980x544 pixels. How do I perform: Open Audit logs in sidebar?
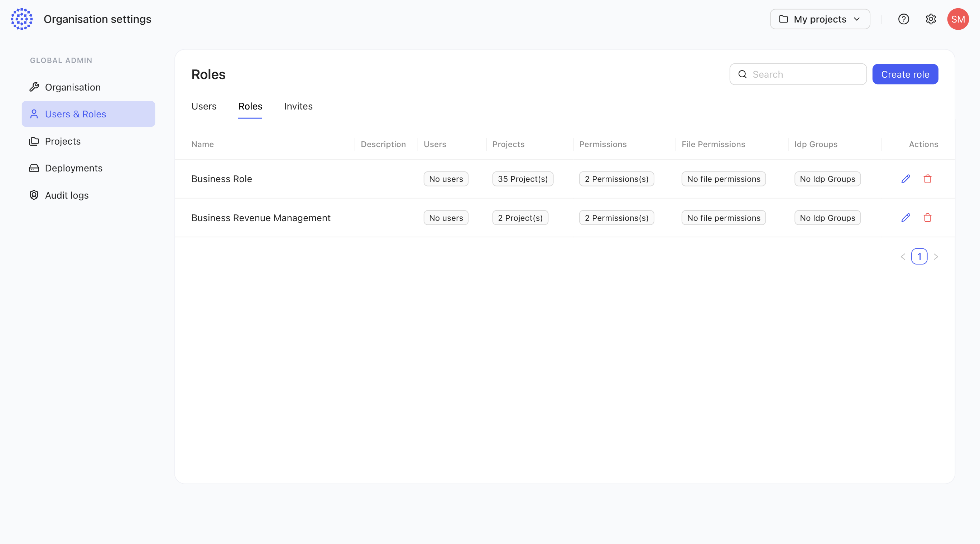[67, 195]
